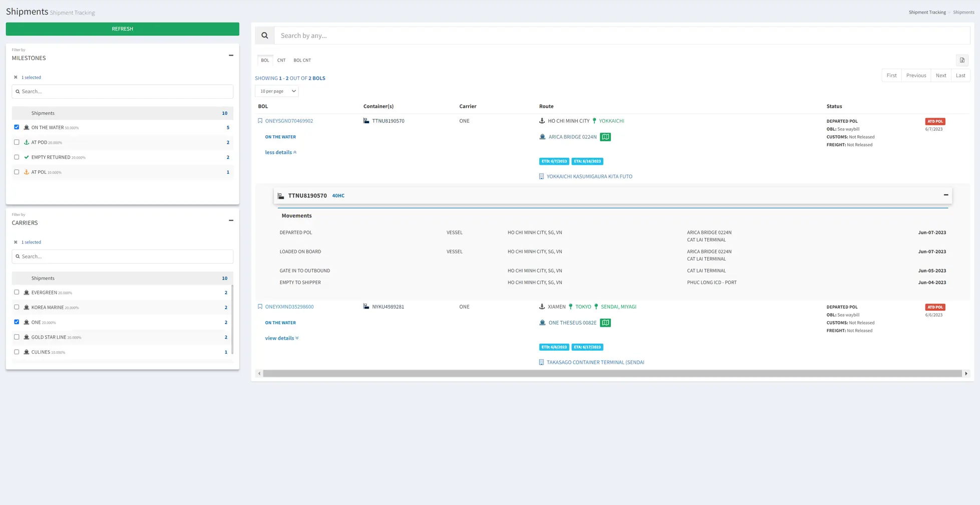
Task: Switch to the BOL CNT tab
Action: click(x=302, y=60)
